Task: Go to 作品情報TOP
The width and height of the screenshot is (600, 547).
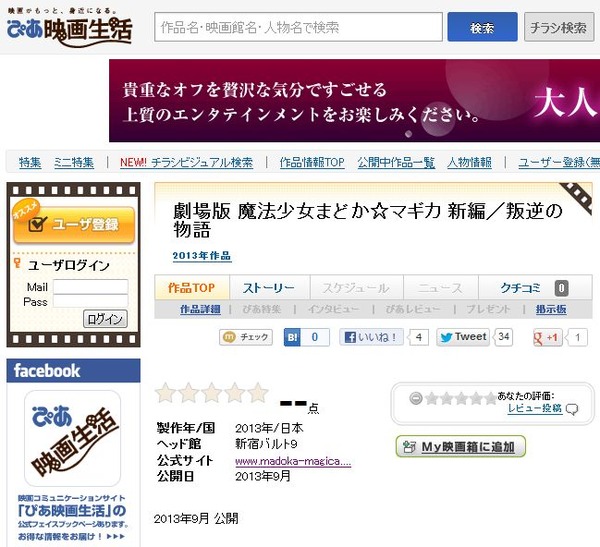Action: [x=312, y=162]
